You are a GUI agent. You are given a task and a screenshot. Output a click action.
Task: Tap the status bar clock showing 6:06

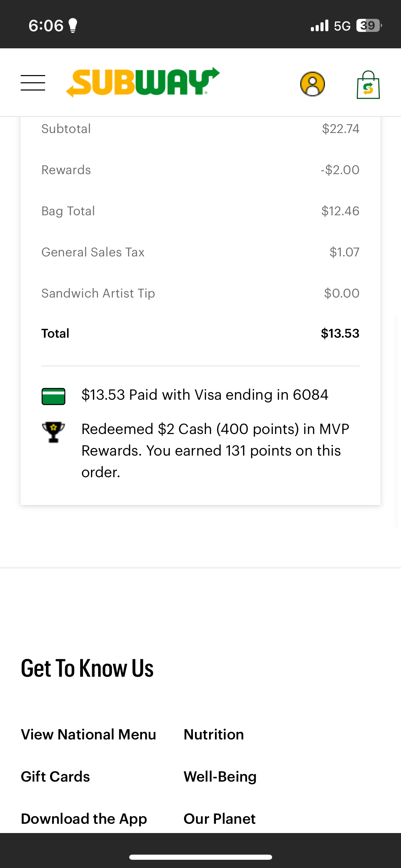tap(46, 26)
